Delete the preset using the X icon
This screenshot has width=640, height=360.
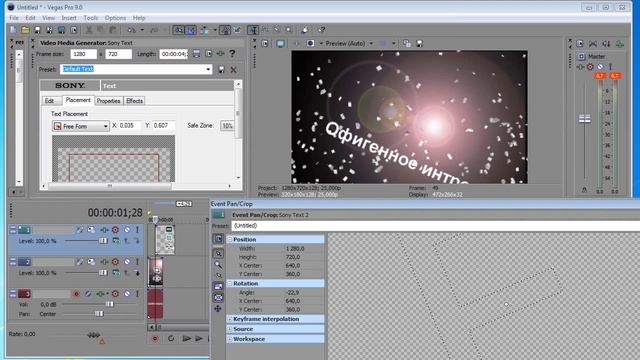233,70
